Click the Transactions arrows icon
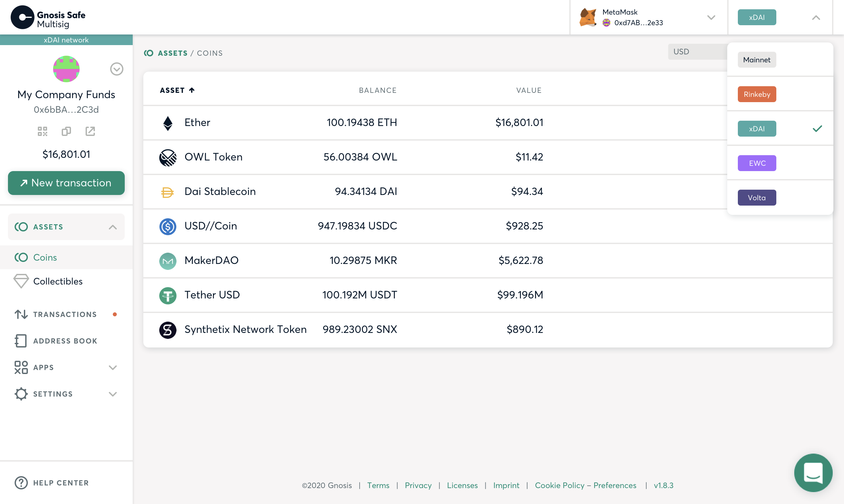844x504 pixels. coord(21,314)
